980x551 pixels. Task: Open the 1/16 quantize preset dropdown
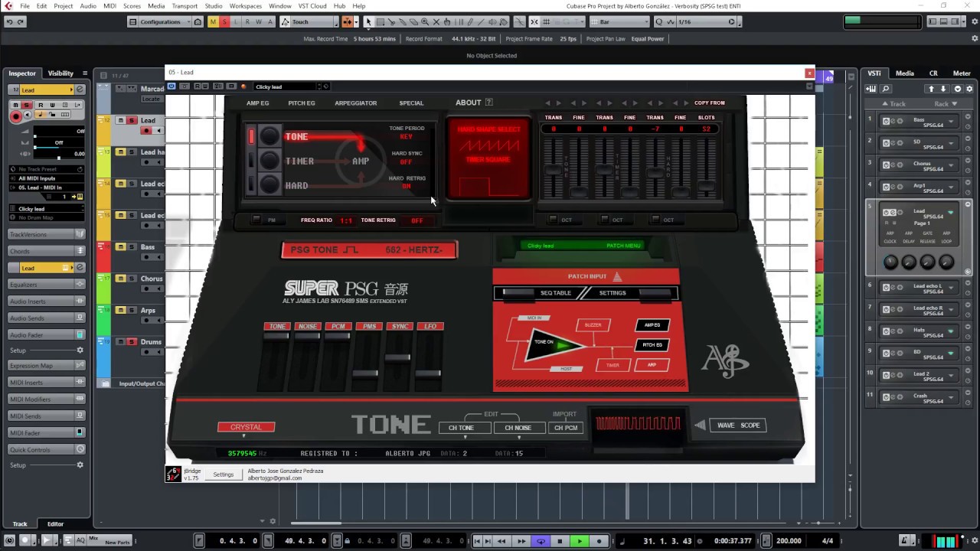(707, 21)
